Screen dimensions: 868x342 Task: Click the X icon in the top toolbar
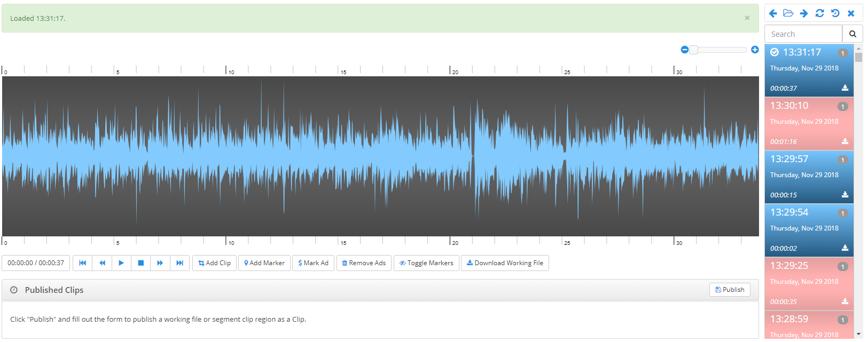(851, 13)
